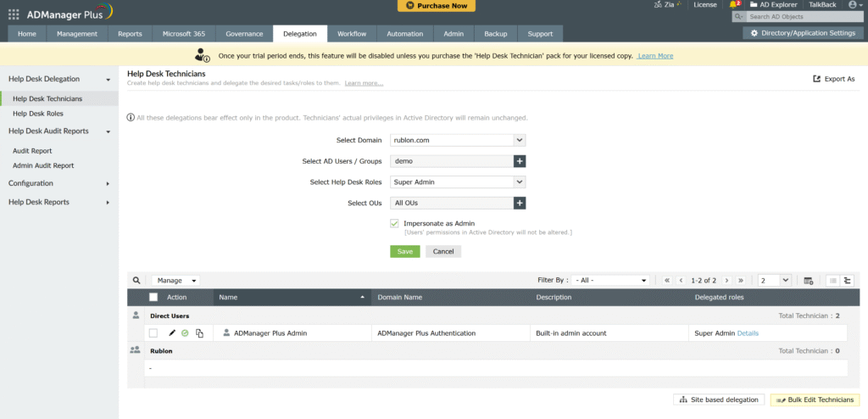Viewport: 868px width, 419px height.
Task: Open Site based delegation
Action: [719, 399]
